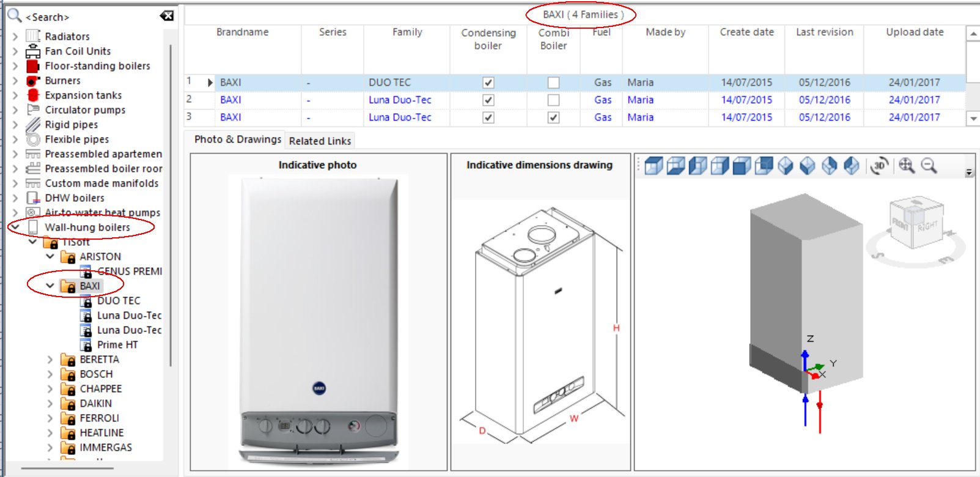Expand the BERETTA folder node
This screenshot has width=980, height=477.
click(50, 360)
